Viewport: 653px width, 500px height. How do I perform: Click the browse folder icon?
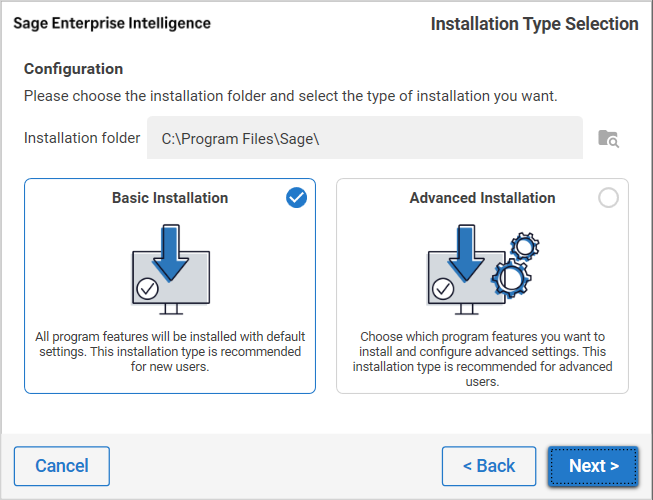(x=608, y=138)
